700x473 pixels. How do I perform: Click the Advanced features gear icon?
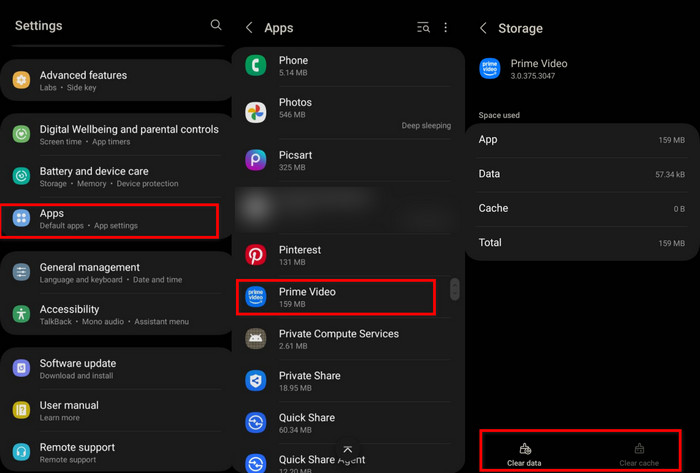point(21,80)
